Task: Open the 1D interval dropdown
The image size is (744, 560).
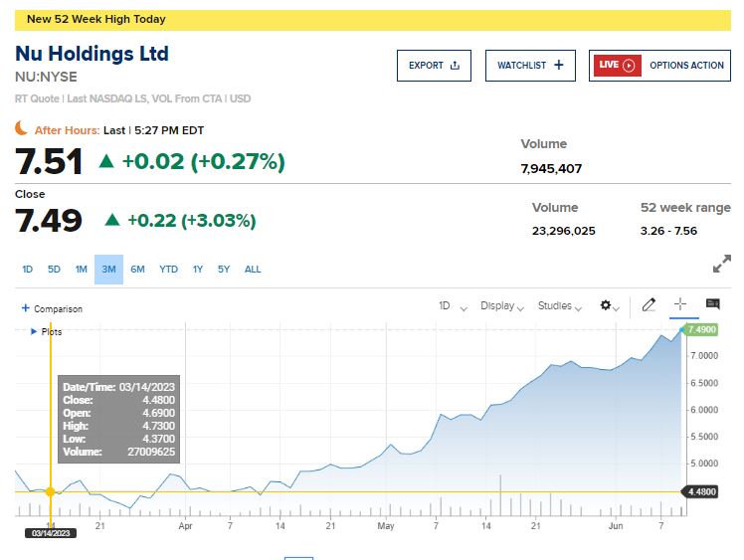Action: (454, 306)
